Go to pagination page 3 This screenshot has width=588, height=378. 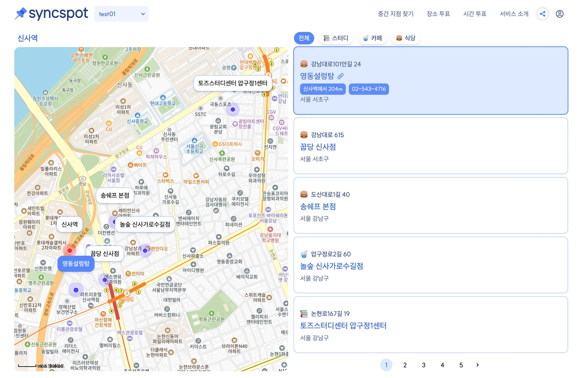pyautogui.click(x=424, y=365)
